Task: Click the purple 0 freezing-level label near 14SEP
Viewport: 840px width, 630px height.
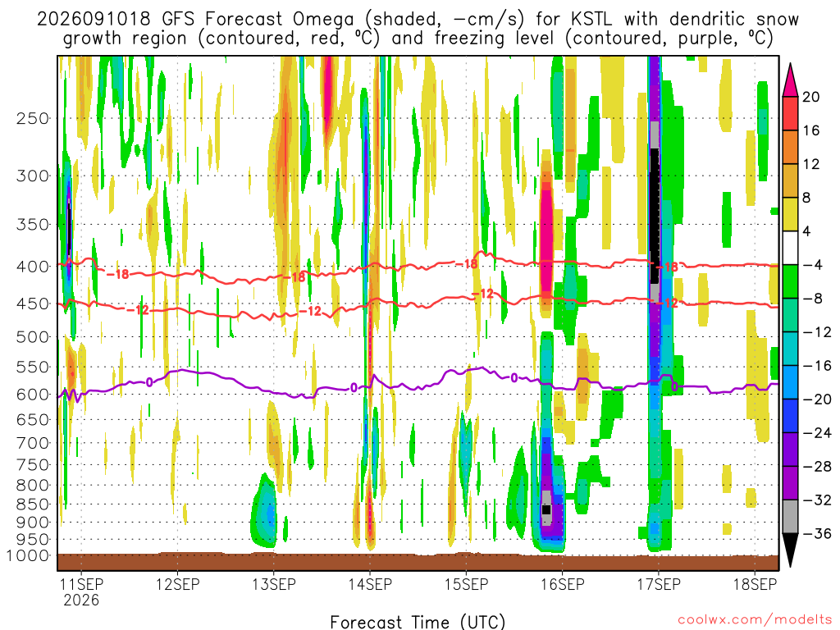Action: point(354,387)
